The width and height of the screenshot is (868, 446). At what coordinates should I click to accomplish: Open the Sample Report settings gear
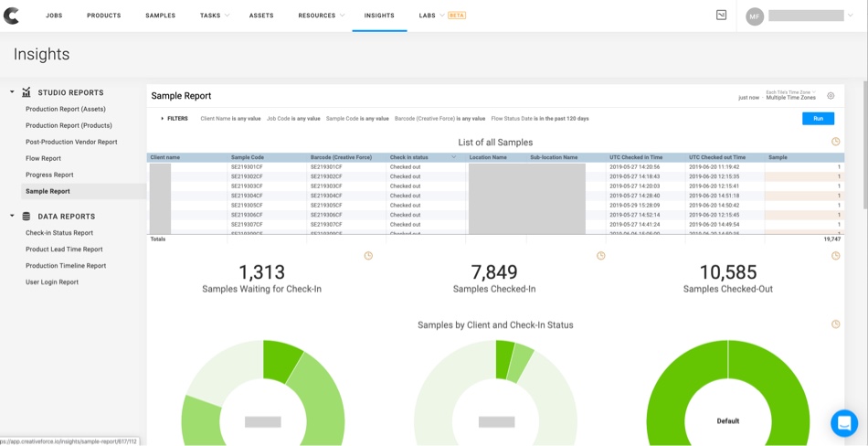(831, 96)
